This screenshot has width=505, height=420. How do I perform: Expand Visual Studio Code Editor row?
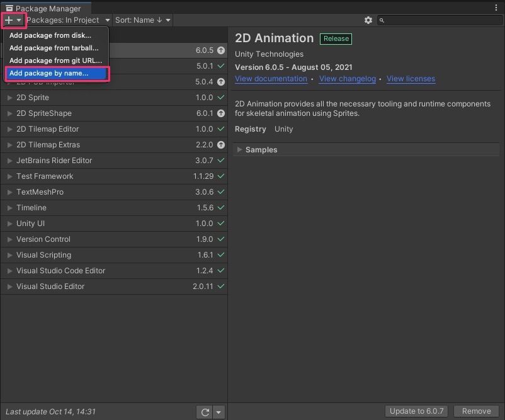[x=9, y=271]
